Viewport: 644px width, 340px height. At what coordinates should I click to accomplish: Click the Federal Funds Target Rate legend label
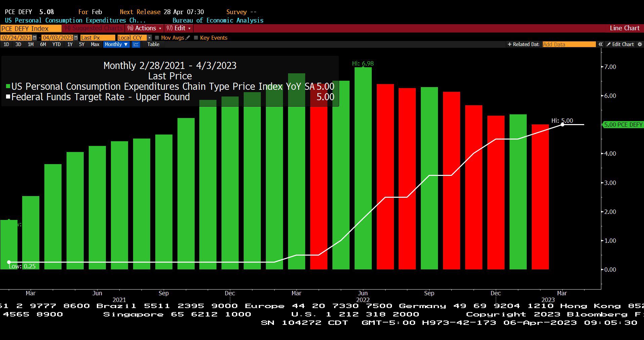(100, 97)
